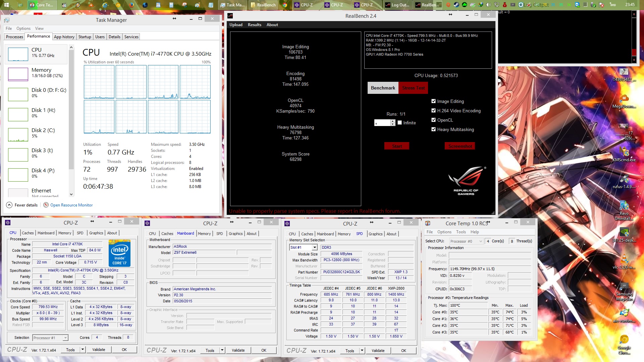
Task: Open the Select CPU dropdown in Core Temp
Action: 466,241
